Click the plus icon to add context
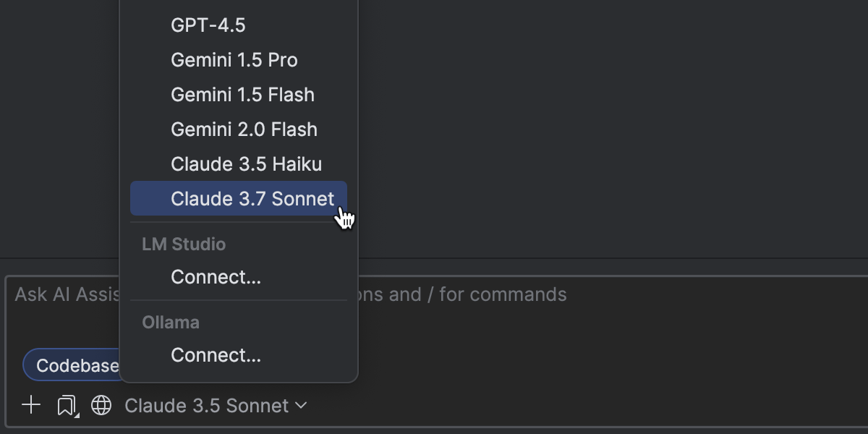868x434 pixels. point(31,405)
